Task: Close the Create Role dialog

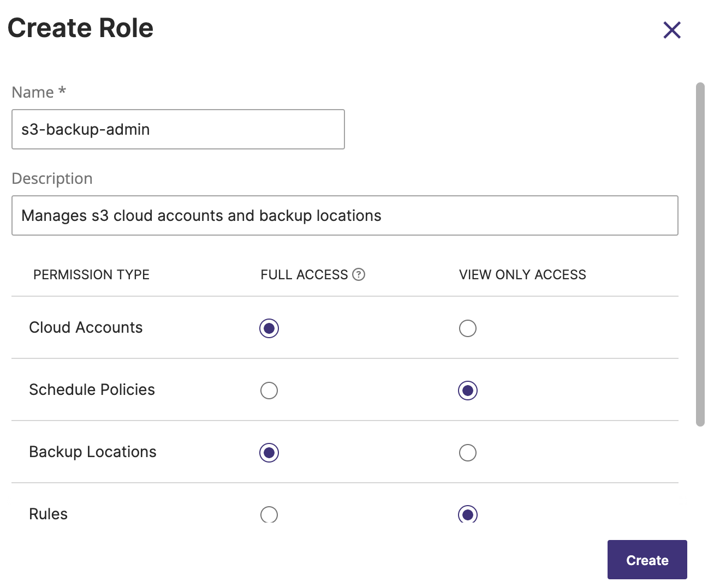Action: [672, 30]
